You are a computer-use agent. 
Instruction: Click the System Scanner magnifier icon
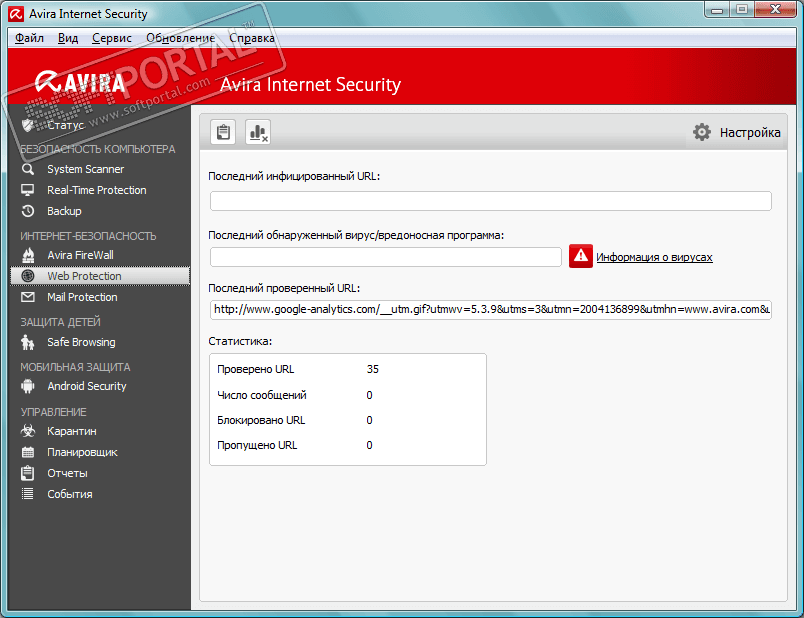(x=28, y=169)
